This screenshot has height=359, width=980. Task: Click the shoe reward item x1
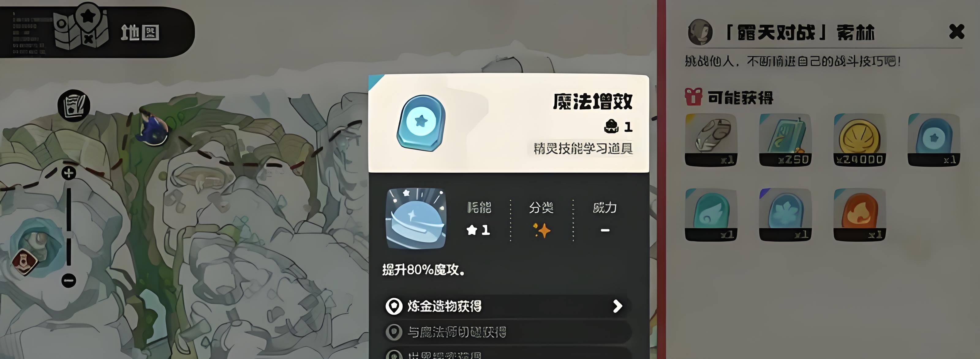point(711,140)
